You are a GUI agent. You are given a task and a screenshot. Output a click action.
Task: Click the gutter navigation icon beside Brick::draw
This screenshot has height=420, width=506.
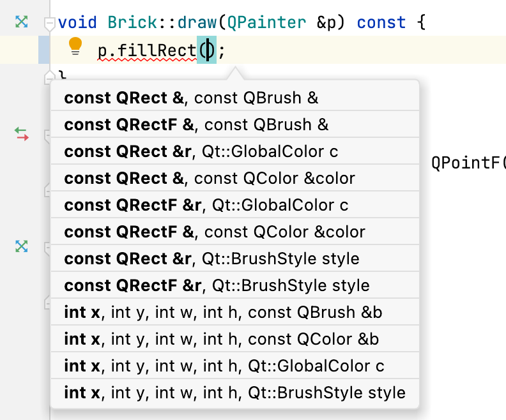pyautogui.click(x=21, y=22)
